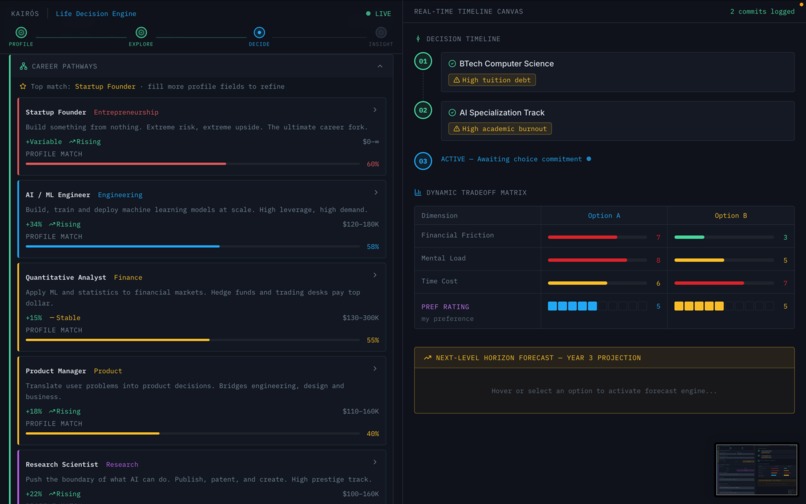Click the Engineering category label
Viewport: 806px width, 504px height.
click(x=120, y=195)
